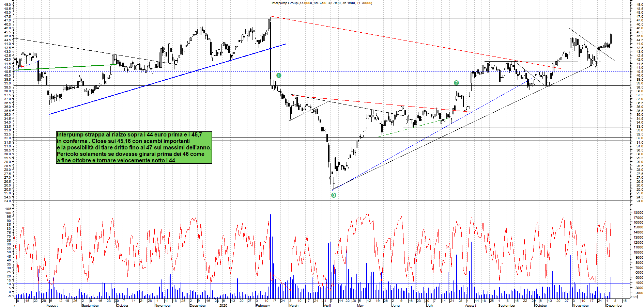
Task: Click the February label on the time axis
Action: pyautogui.click(x=263, y=305)
